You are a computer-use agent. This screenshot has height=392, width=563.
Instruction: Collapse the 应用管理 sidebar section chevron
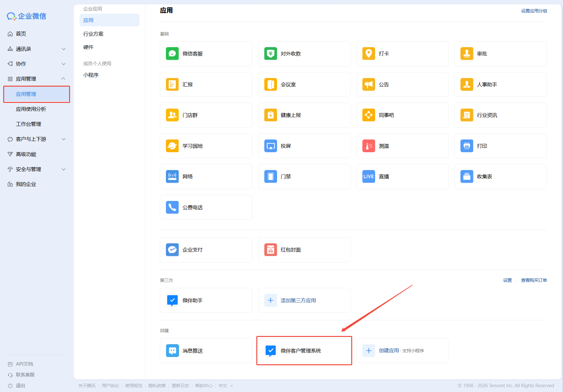pos(63,79)
